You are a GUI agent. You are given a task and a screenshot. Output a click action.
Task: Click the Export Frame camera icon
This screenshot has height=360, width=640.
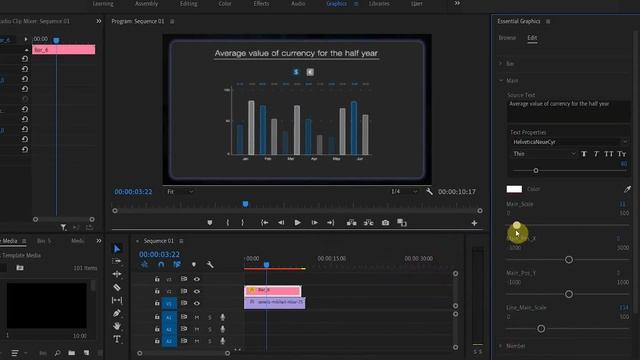385,222
